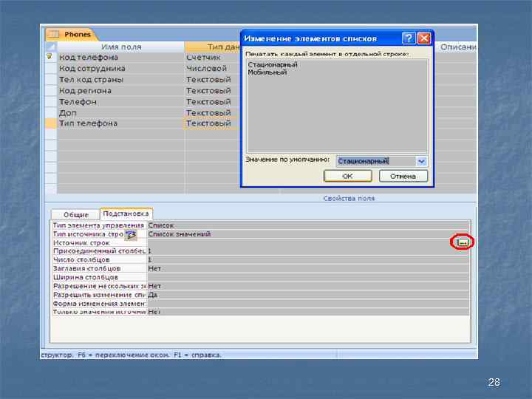Select the Тип телефона field name
532x399 pixels.
pos(88,123)
